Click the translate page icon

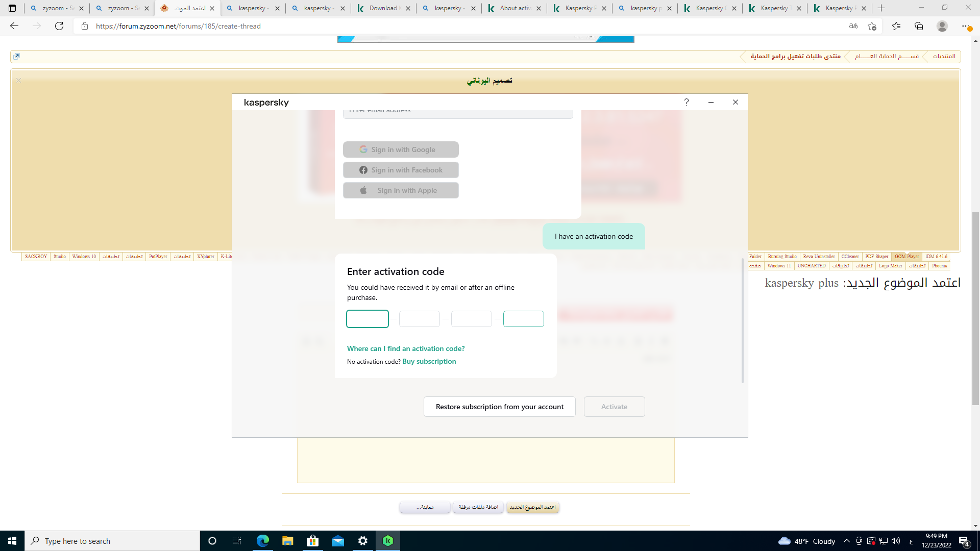coord(853,26)
